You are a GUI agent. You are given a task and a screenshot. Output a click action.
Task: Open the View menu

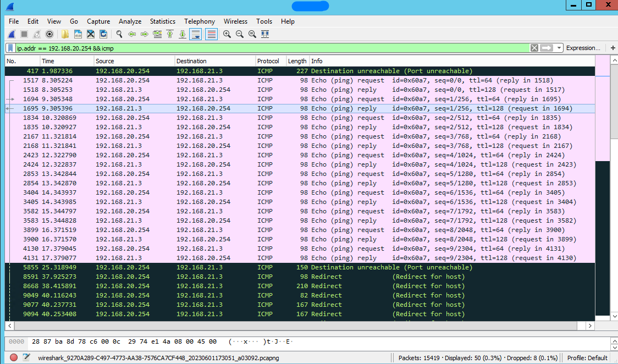click(54, 21)
